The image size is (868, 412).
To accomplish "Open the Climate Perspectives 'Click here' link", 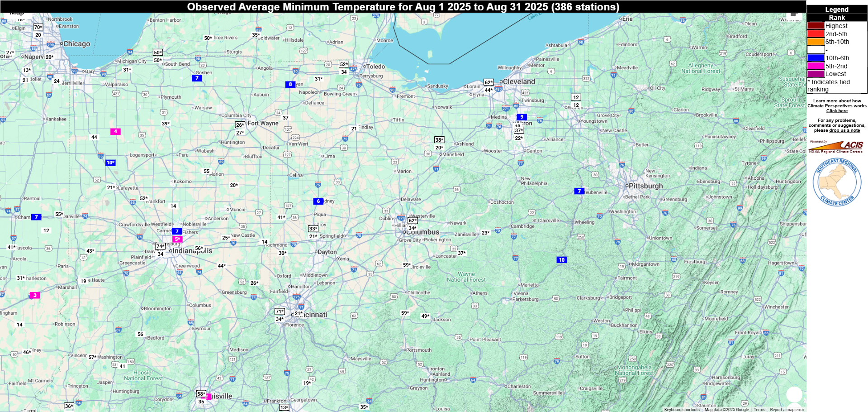I will pos(837,111).
